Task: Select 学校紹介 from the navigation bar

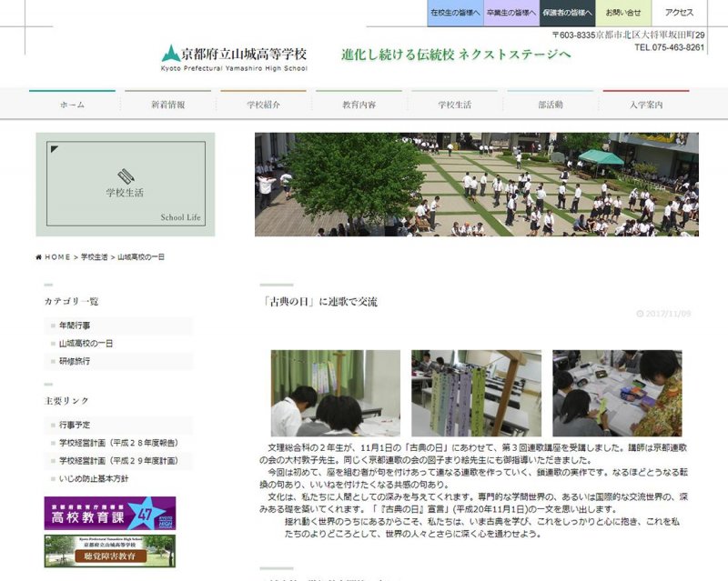Action: pyautogui.click(x=263, y=105)
